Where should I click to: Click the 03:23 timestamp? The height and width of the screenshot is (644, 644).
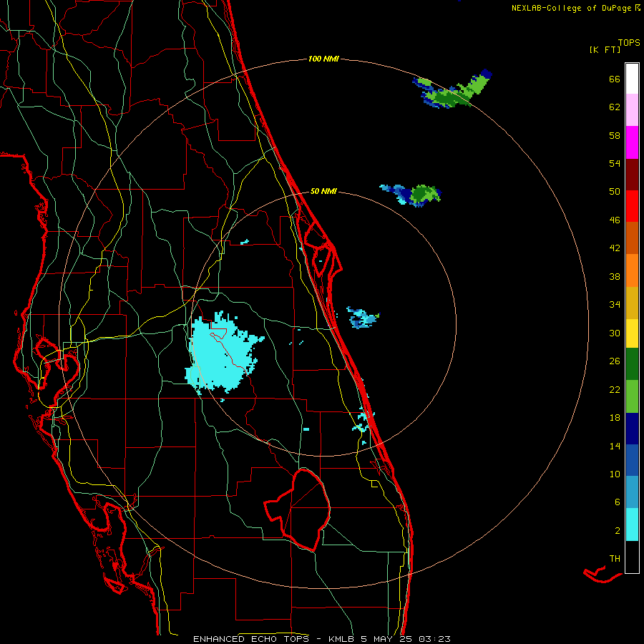point(435,639)
